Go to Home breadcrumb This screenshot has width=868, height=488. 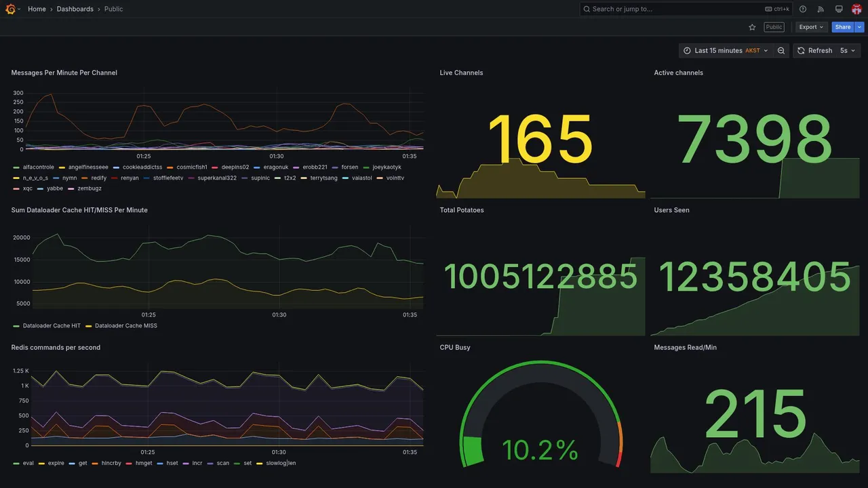(37, 9)
